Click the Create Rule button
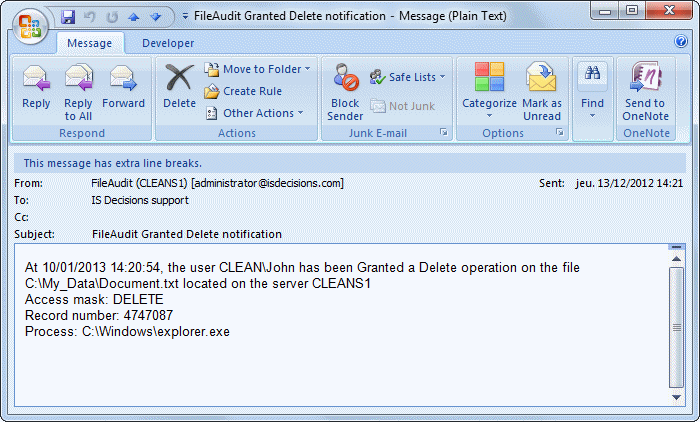The image size is (700, 422). click(251, 91)
